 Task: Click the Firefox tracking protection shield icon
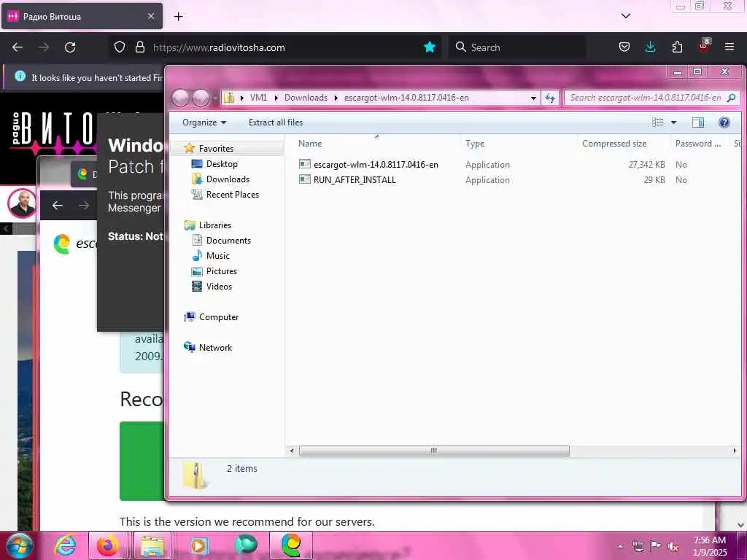(120, 47)
